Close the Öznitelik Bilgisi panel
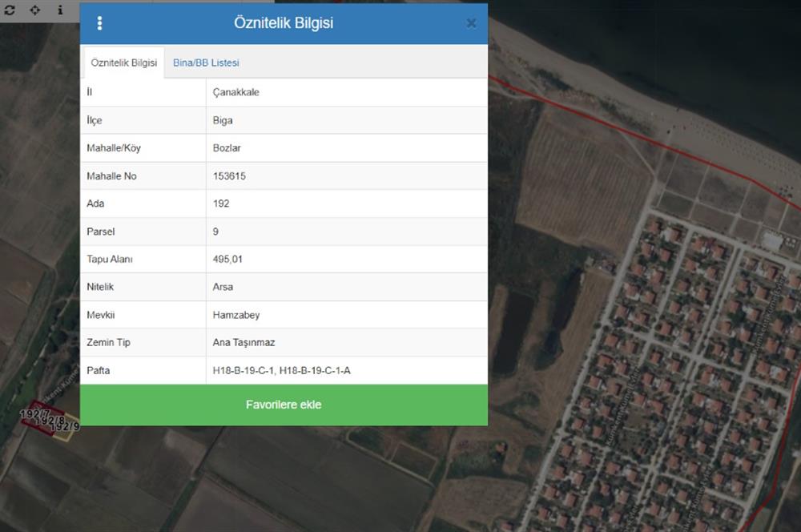Image resolution: width=801 pixels, height=532 pixels. coord(471,22)
